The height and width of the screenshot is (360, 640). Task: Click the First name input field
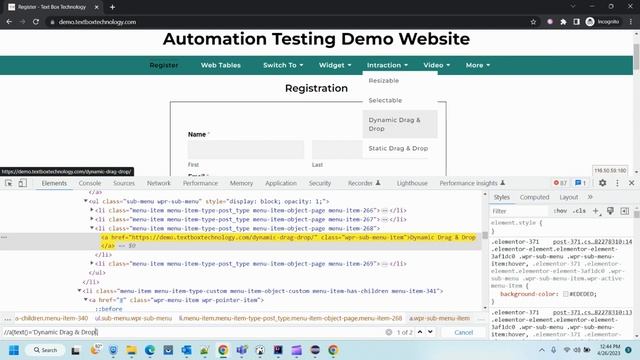[x=246, y=150]
